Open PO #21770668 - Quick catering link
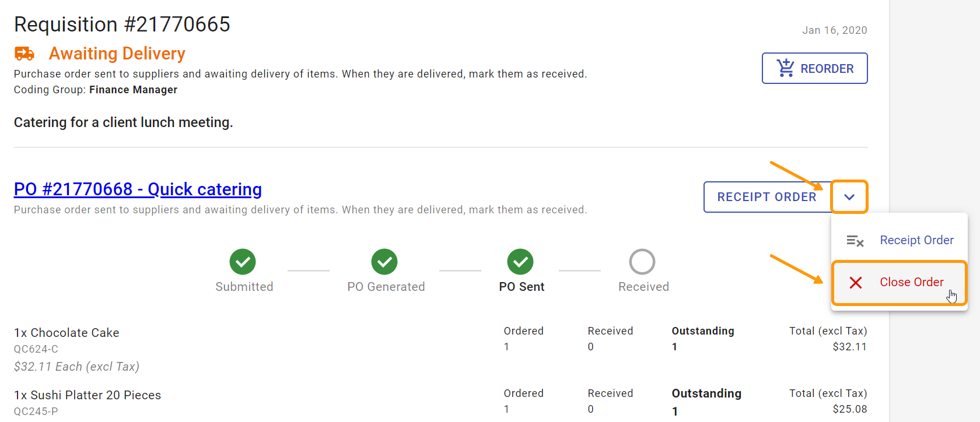980x422 pixels. (137, 189)
